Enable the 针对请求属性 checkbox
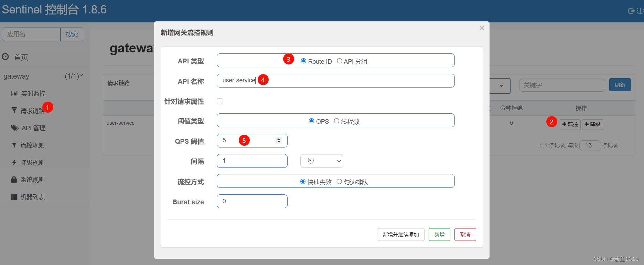644x265 pixels. coord(219,101)
